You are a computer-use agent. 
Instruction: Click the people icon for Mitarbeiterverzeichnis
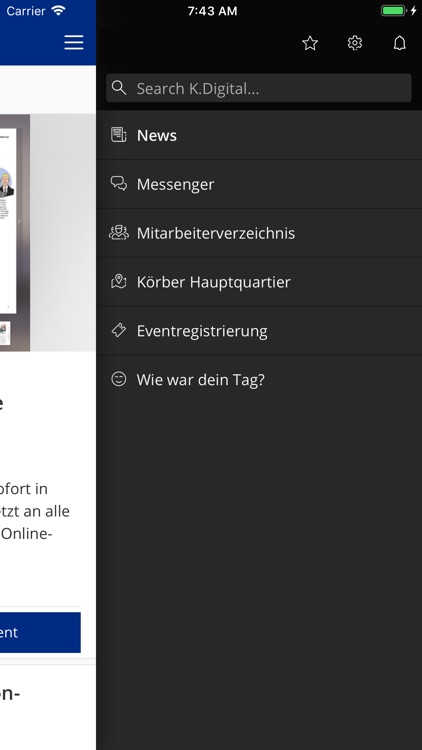point(119,233)
